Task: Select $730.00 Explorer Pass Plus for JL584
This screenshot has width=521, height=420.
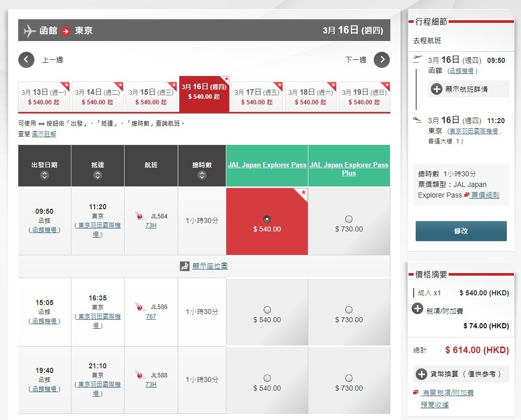Action: (349, 219)
